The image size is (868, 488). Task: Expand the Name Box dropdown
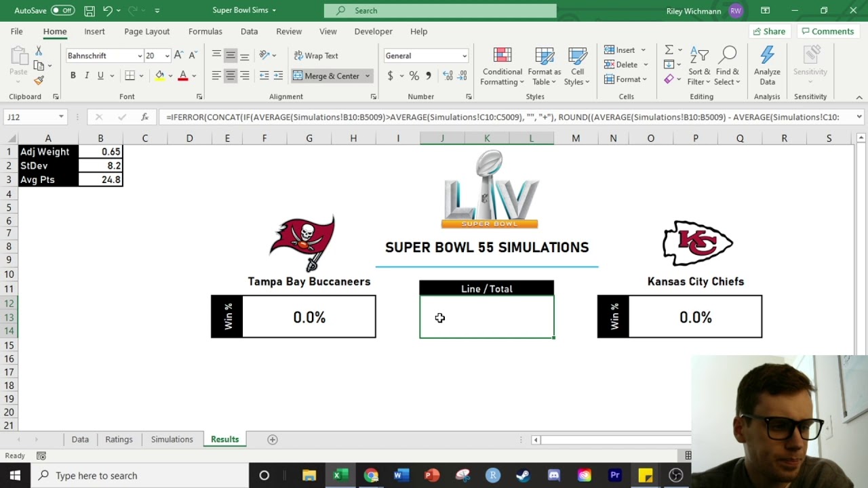click(61, 117)
